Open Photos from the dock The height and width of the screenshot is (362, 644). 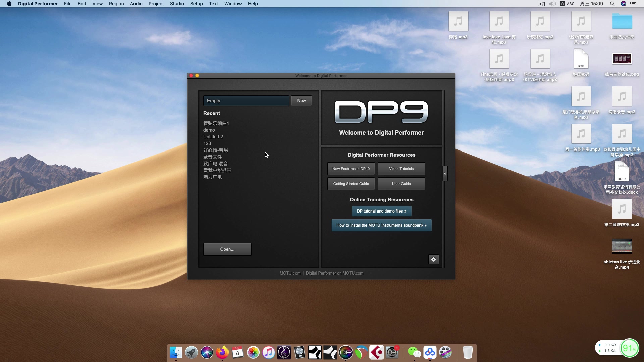(x=253, y=352)
